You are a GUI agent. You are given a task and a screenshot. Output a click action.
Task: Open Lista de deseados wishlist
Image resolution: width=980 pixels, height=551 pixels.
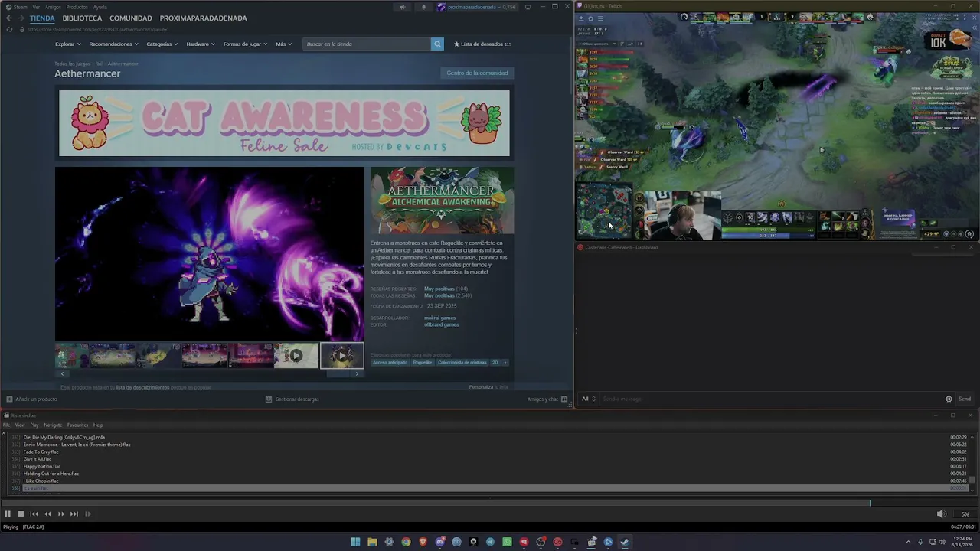482,44
